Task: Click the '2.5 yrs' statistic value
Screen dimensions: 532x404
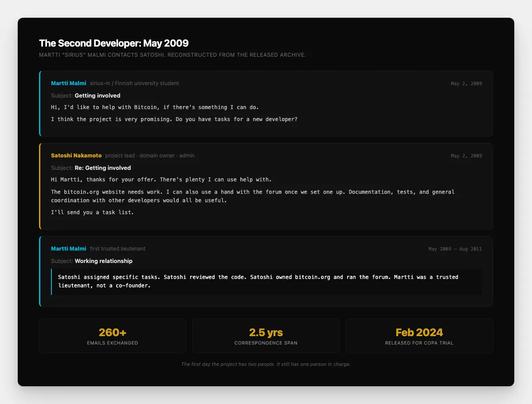Action: coord(266,333)
